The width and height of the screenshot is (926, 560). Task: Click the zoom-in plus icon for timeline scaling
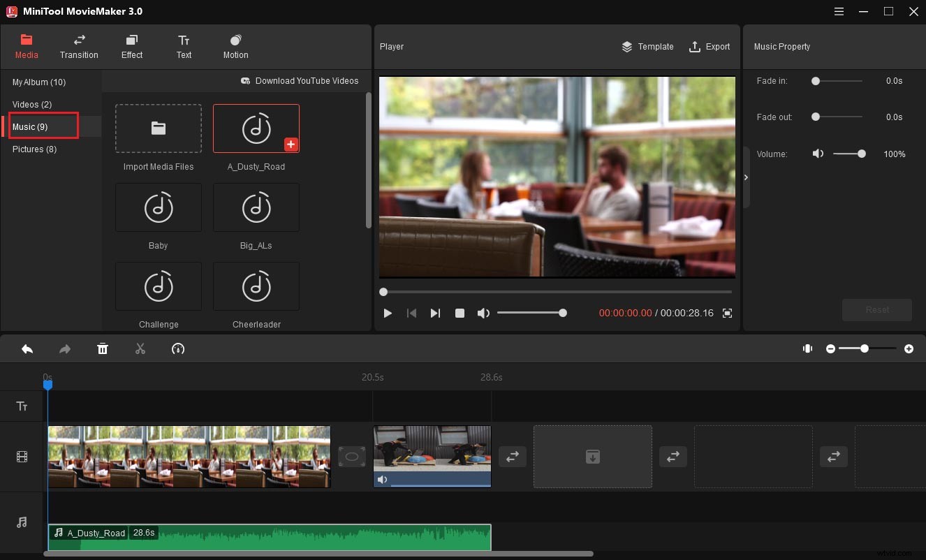point(910,348)
